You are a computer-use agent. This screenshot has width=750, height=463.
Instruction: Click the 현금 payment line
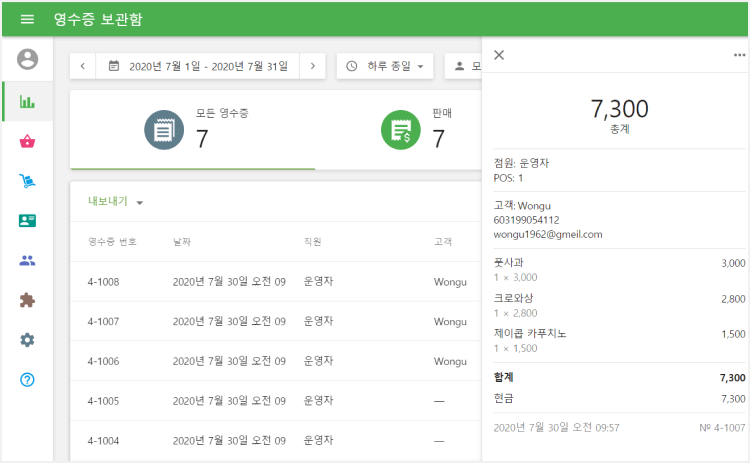pos(619,398)
